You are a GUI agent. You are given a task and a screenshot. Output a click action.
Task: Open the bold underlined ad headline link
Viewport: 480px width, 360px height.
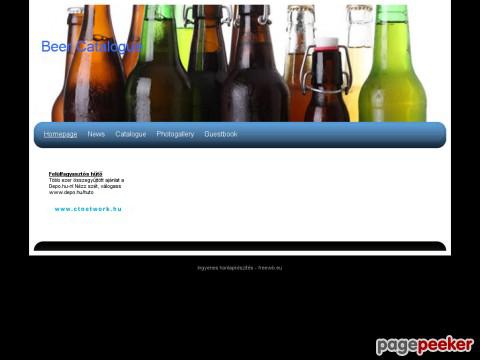75,174
